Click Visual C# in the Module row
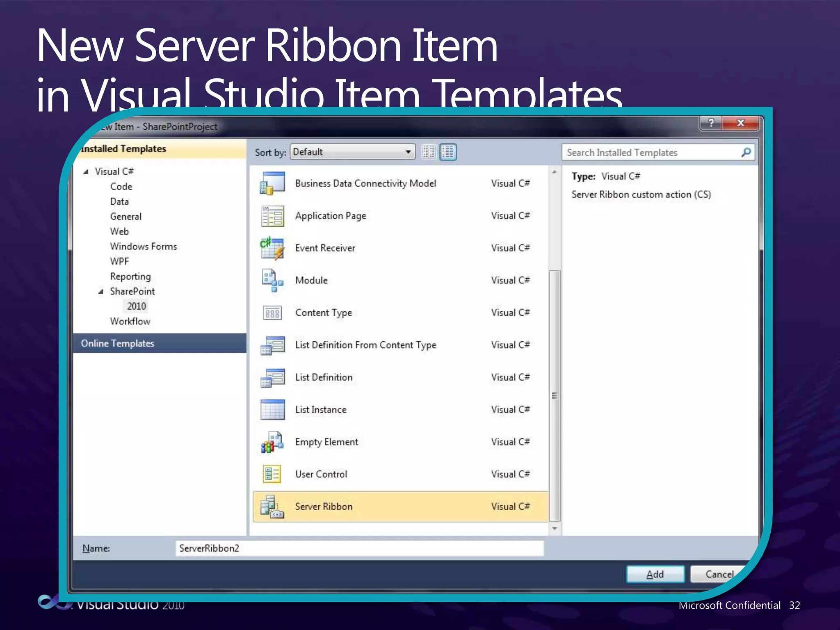This screenshot has height=630, width=840. (510, 281)
